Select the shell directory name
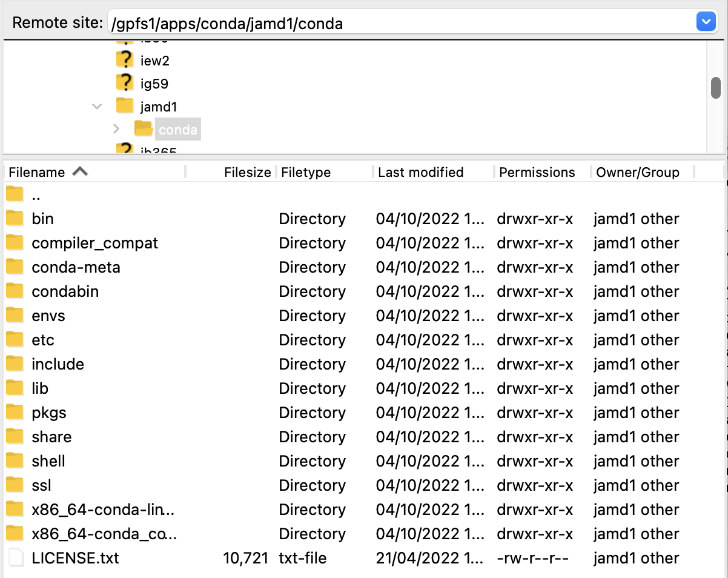The image size is (728, 578). (x=48, y=461)
